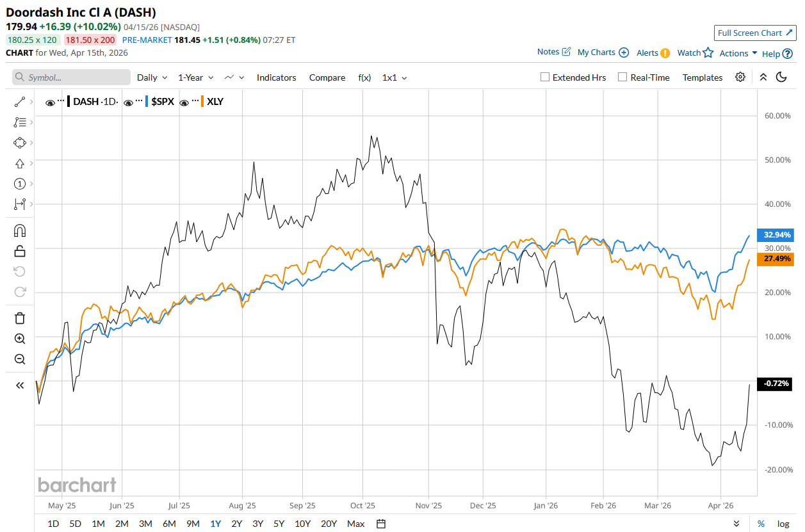Open the calendar date range picker

(x=381, y=524)
